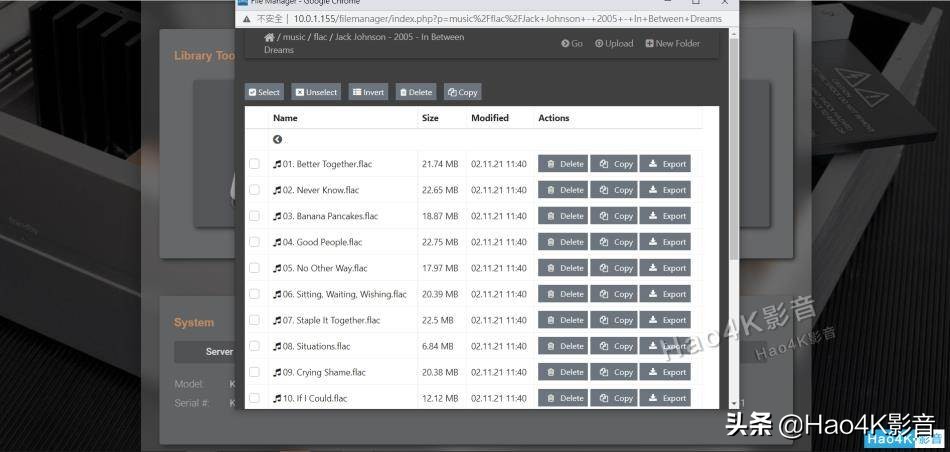950x452 pixels.
Task: Invert the current file selection
Action: click(x=368, y=92)
